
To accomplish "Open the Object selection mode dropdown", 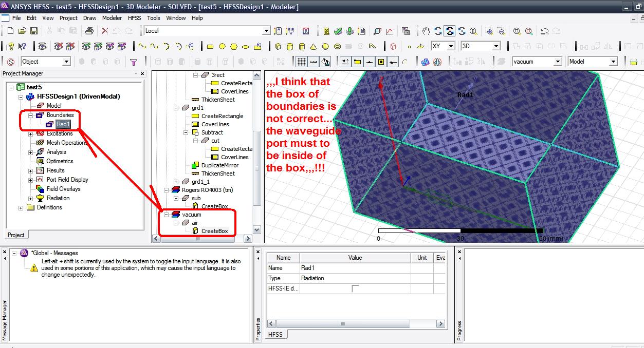I will (66, 62).
